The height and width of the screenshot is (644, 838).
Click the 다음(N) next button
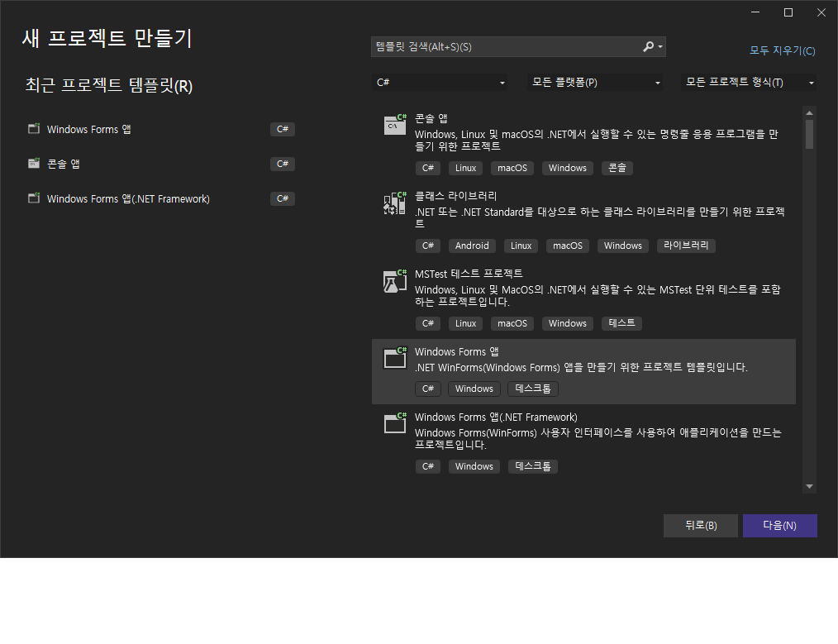coord(780,525)
